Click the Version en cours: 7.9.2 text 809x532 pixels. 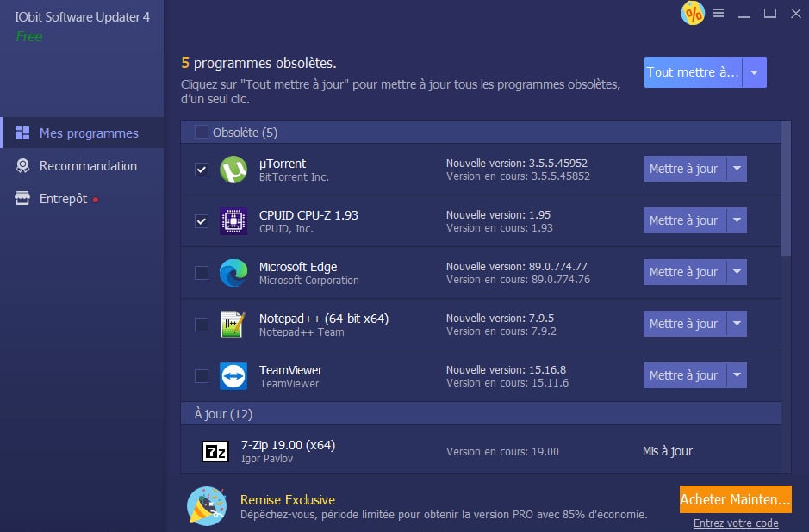[501, 331]
